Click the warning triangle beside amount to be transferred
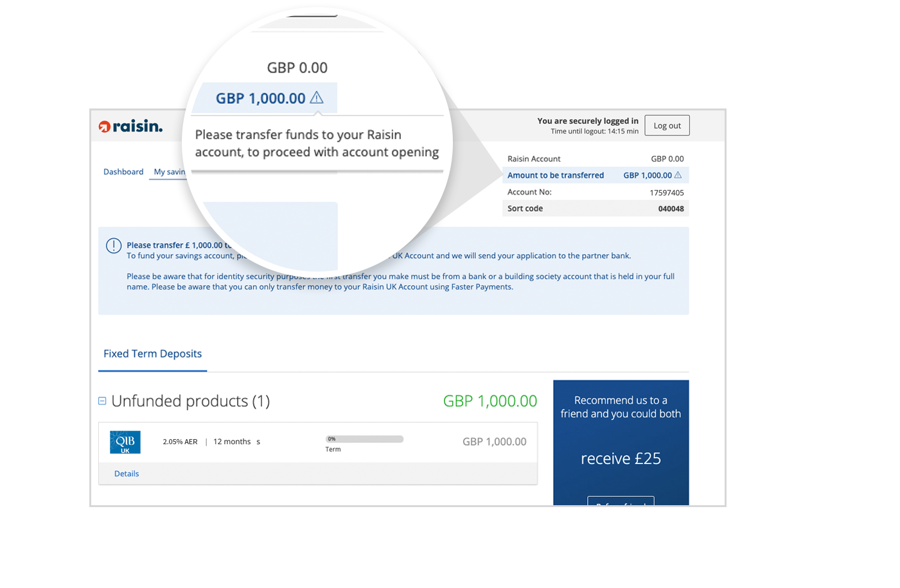 point(678,175)
